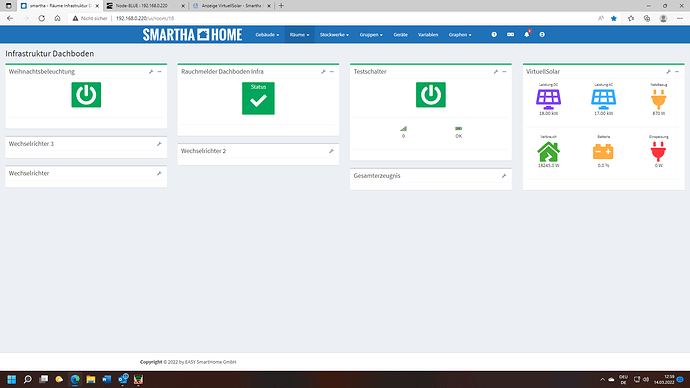Click wrench icon on Wechselrichter 3 card

[159, 144]
